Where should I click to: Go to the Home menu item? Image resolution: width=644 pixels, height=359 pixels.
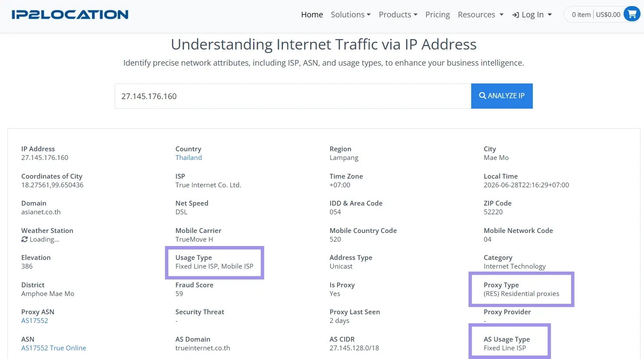[x=312, y=14]
